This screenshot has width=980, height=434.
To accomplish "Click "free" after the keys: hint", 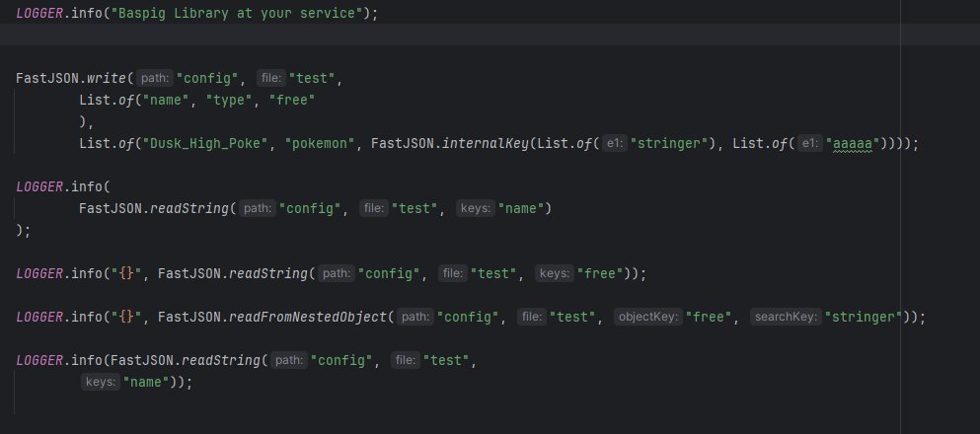I will point(600,273).
